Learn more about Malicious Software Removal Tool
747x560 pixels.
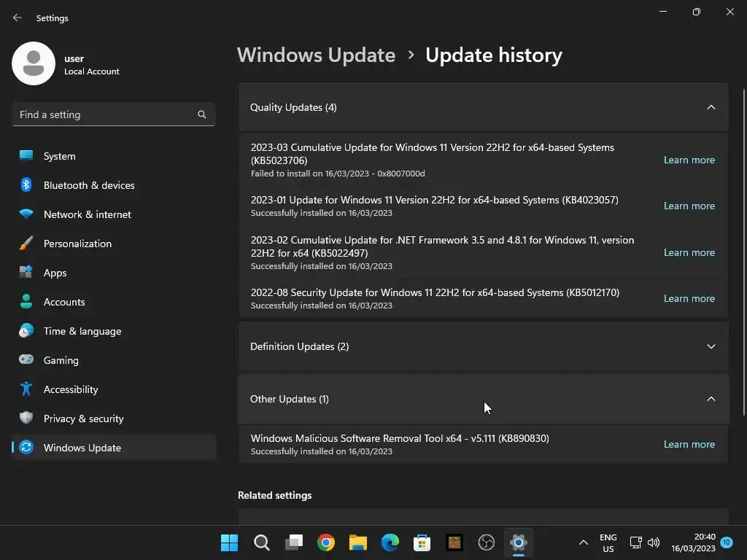coord(689,444)
